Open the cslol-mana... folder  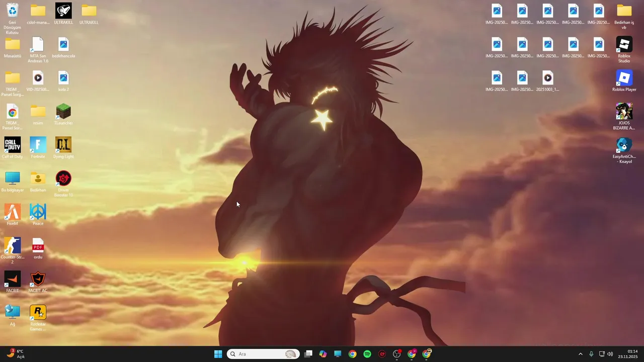(x=38, y=14)
